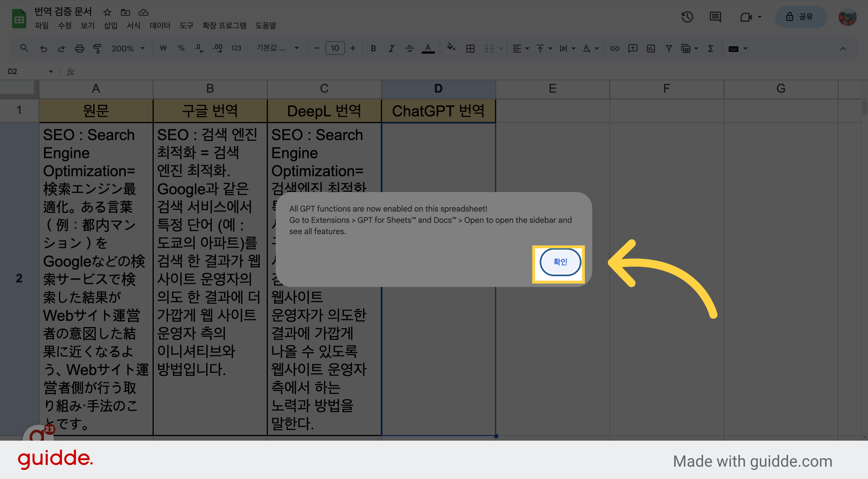The image size is (868, 479).
Task: Open the 삽입 menu
Action: (x=110, y=26)
